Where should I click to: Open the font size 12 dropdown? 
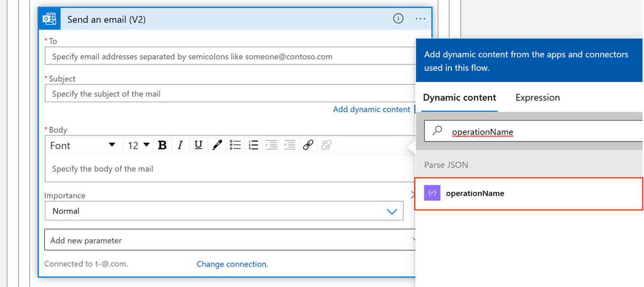pyautogui.click(x=139, y=145)
